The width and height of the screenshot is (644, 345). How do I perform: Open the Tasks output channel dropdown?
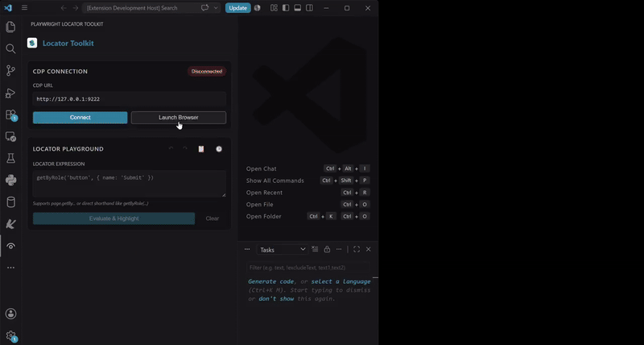(282, 250)
